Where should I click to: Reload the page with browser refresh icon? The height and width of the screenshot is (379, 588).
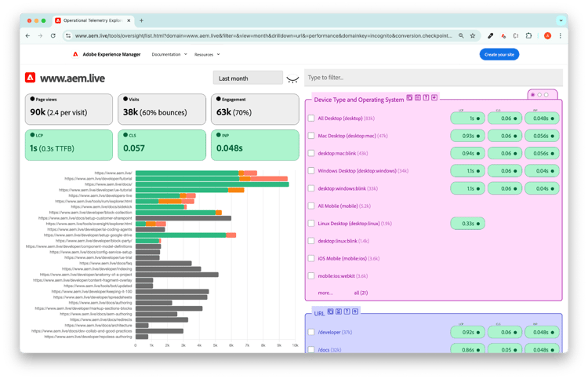pyautogui.click(x=53, y=35)
